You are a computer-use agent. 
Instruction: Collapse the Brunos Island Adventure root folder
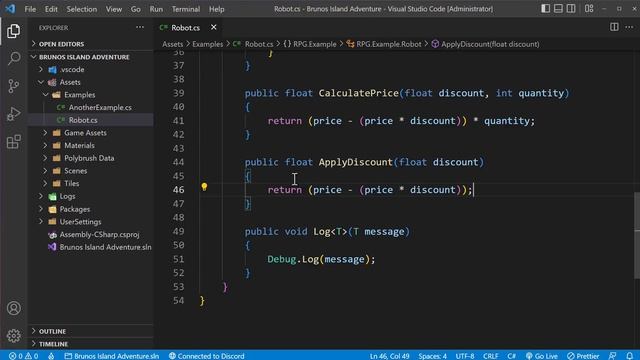tap(91, 57)
